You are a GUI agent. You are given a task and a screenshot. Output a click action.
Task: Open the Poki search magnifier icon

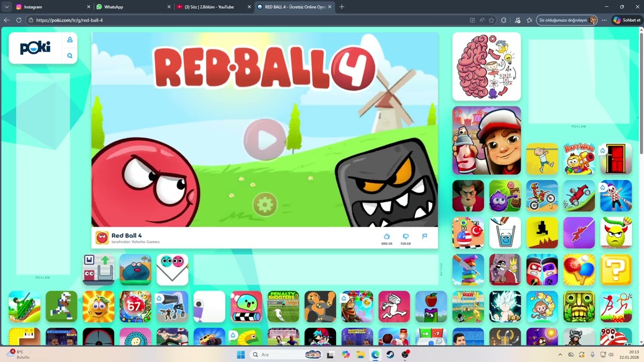[70, 56]
